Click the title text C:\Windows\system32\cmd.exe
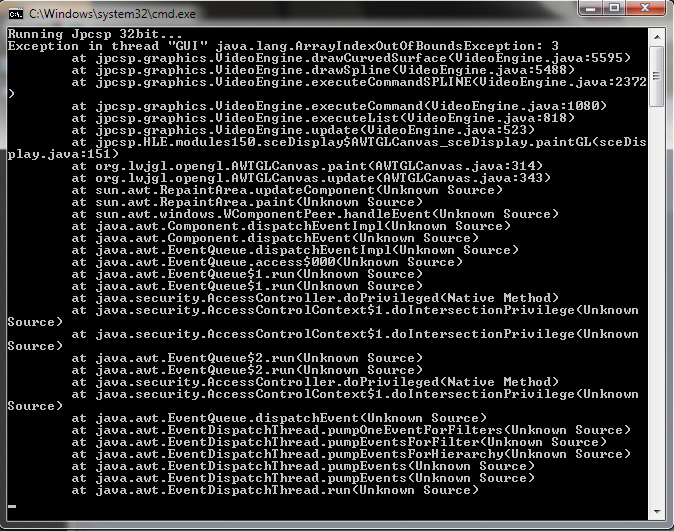Image resolution: width=674 pixels, height=531 pixels. 112,14
